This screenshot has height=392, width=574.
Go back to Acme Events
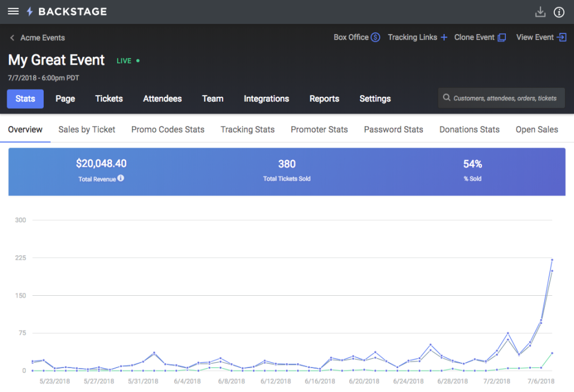pyautogui.click(x=37, y=38)
